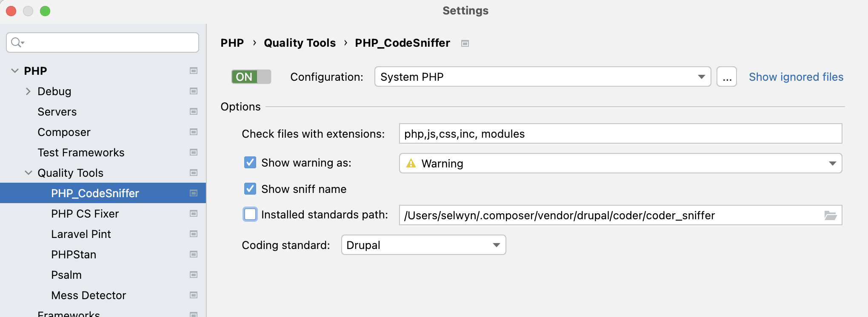
Task: Open the Configuration System PHP dropdown
Action: (x=542, y=77)
